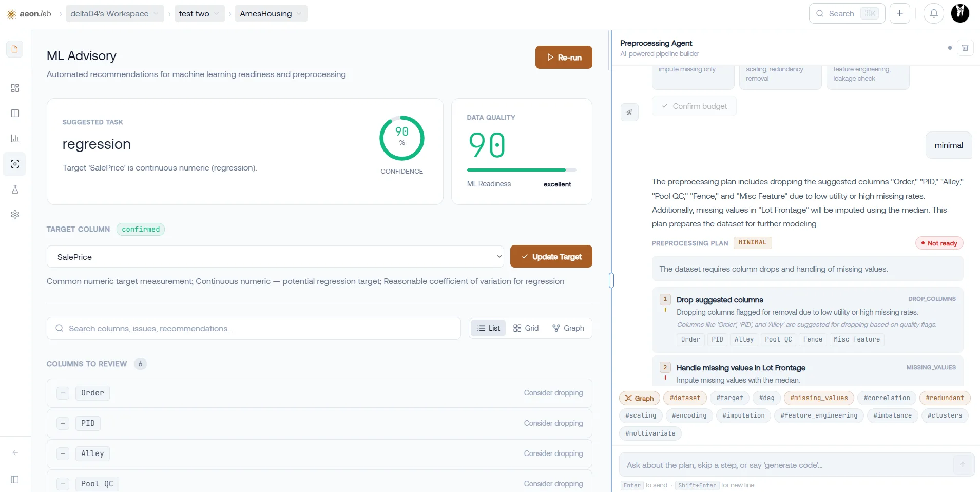The height and width of the screenshot is (492, 980).
Task: Click Confirm budget button
Action: [694, 106]
